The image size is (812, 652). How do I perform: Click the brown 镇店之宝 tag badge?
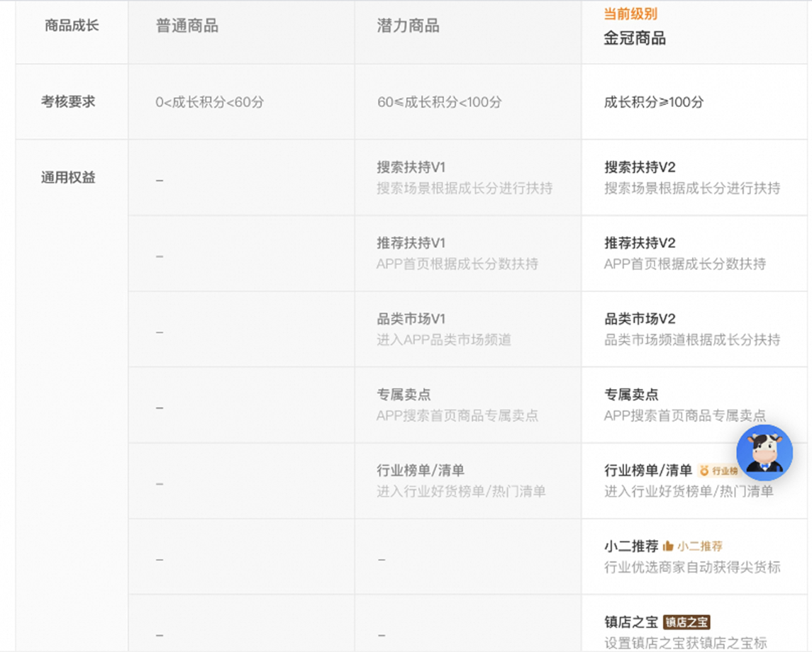686,622
